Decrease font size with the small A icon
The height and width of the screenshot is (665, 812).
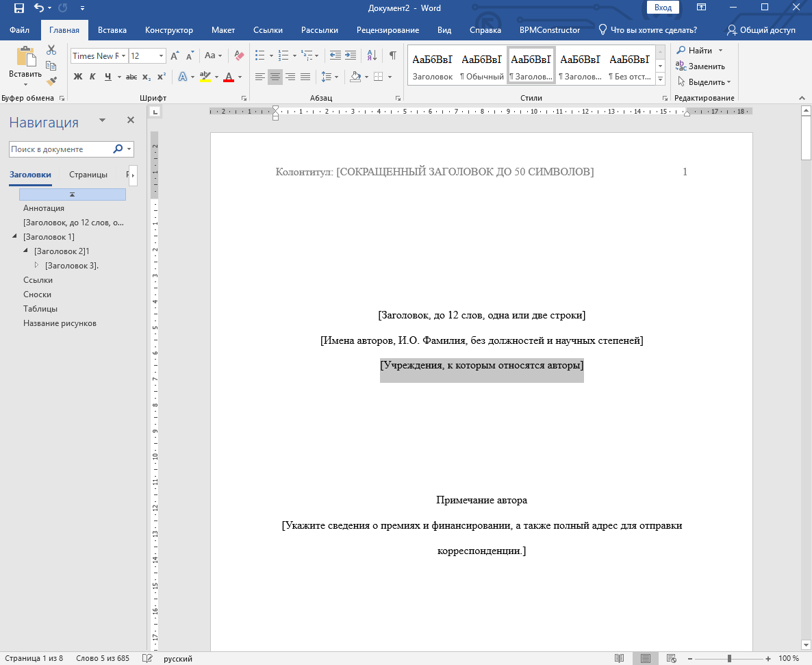point(190,55)
